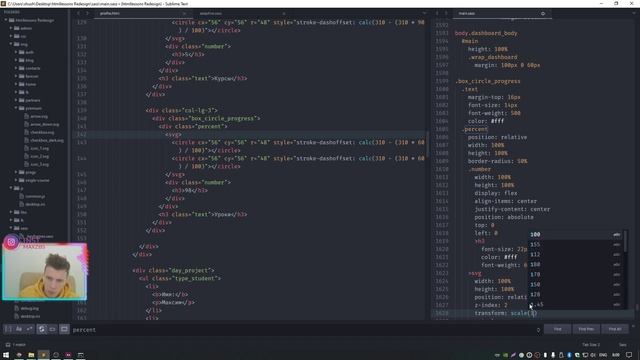
Task: Toggle highlight matches option
Action: (x=64, y=329)
